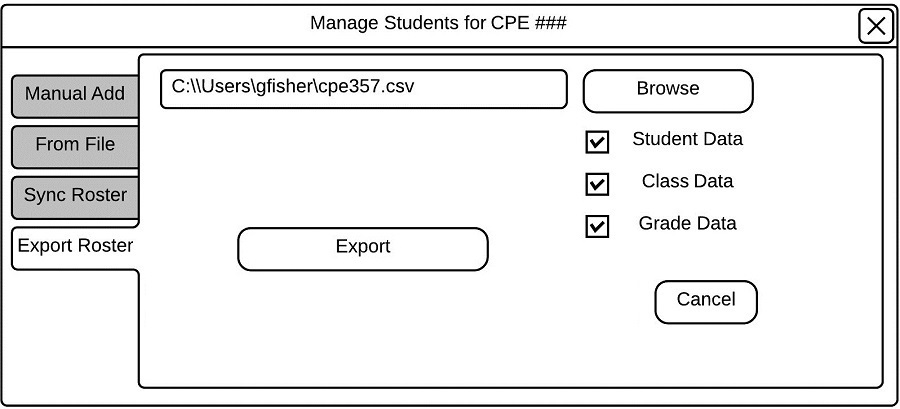Click the Student Data label text
Screen dimensions: 900x409
[687, 140]
